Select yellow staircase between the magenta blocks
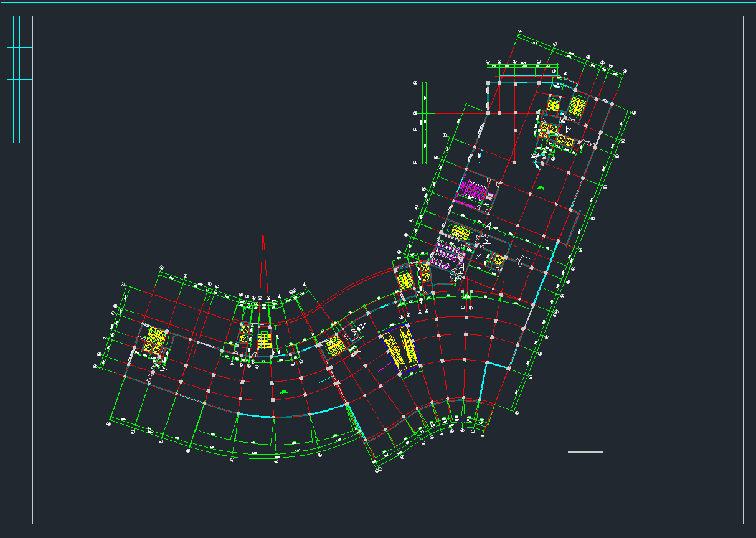The image size is (756, 538). pos(460,232)
